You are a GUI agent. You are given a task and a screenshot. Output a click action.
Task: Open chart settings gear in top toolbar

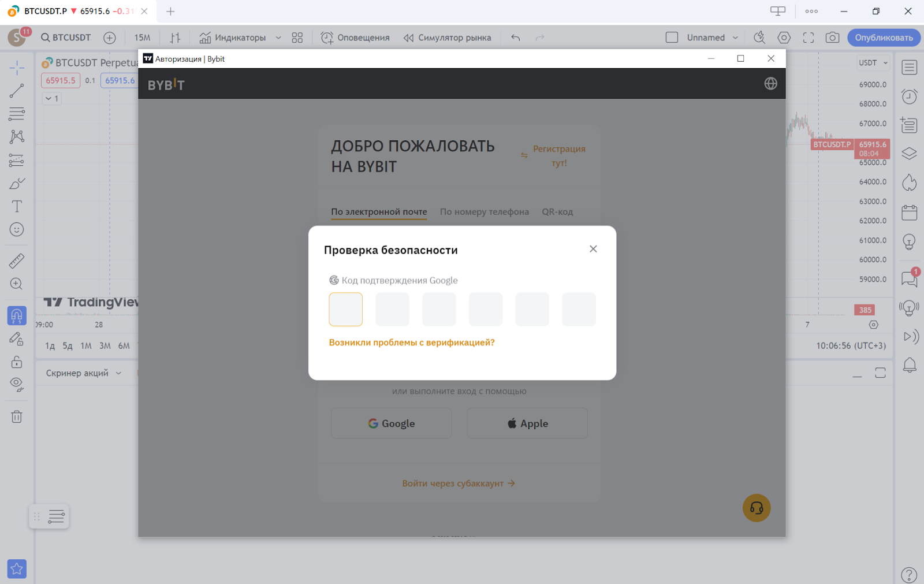784,38
